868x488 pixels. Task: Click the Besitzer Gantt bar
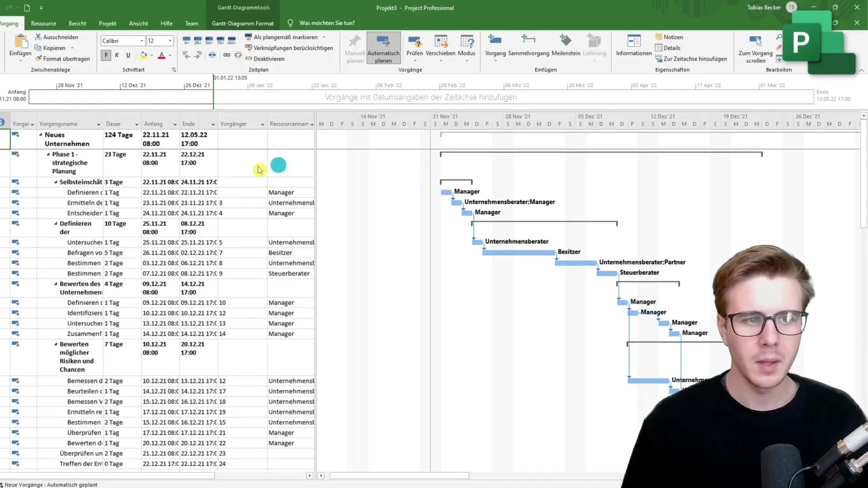coord(519,253)
